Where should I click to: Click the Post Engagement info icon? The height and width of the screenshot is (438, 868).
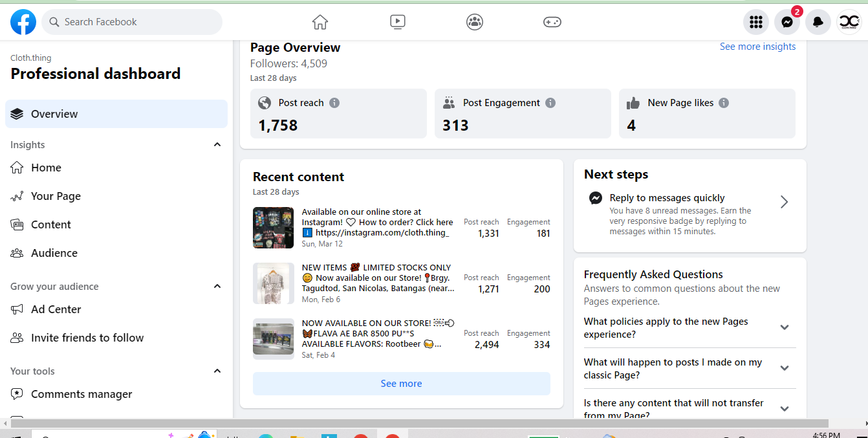[550, 103]
